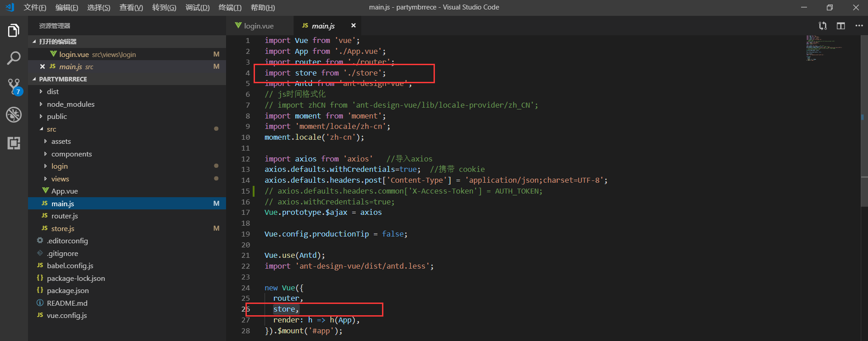Click the gear icon beside .editorconfig
The width and height of the screenshot is (868, 341).
point(40,241)
